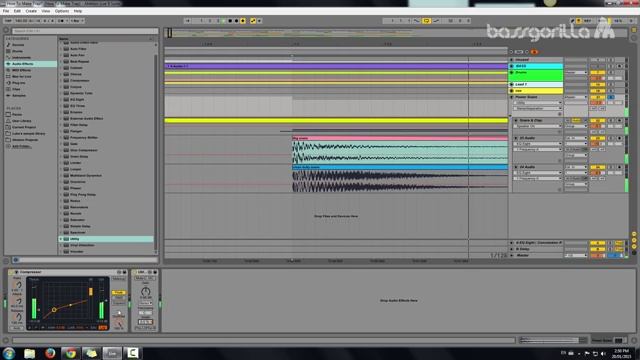The image size is (640, 360).
Task: Click the Add Folder link
Action: pyautogui.click(x=21, y=146)
